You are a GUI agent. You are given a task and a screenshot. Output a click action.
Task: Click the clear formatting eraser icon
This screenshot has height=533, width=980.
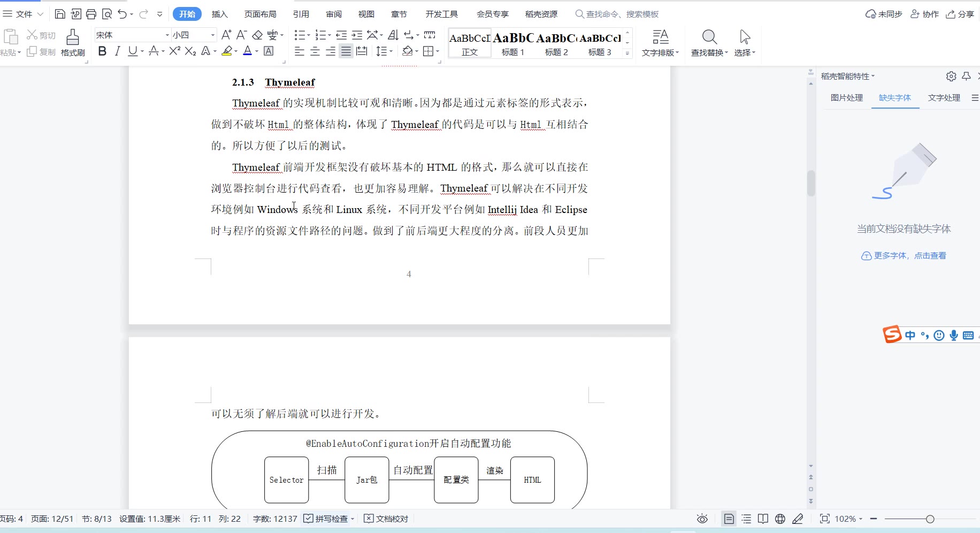pos(257,35)
